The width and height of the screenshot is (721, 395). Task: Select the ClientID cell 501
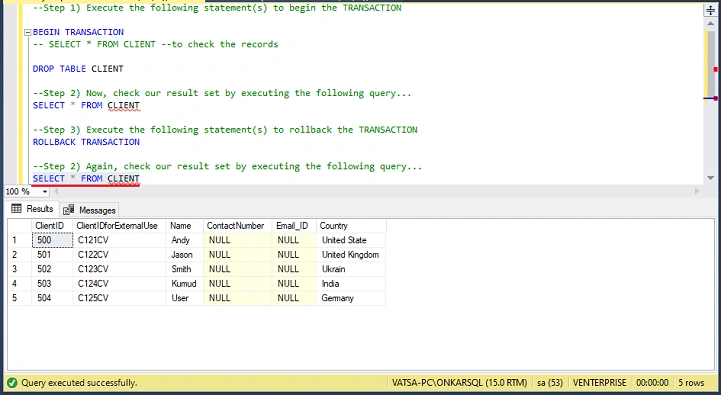(52, 255)
